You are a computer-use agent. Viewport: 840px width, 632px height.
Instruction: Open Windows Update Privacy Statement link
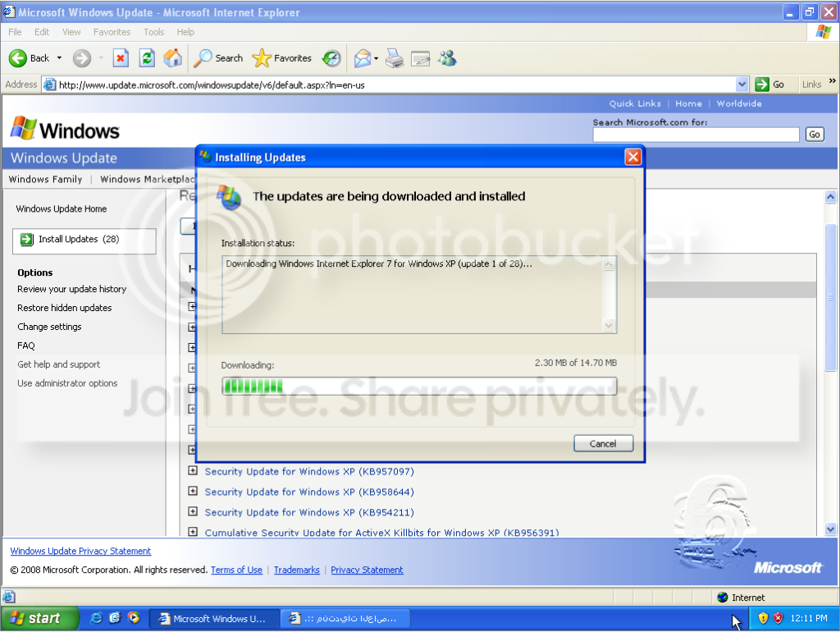(x=80, y=551)
